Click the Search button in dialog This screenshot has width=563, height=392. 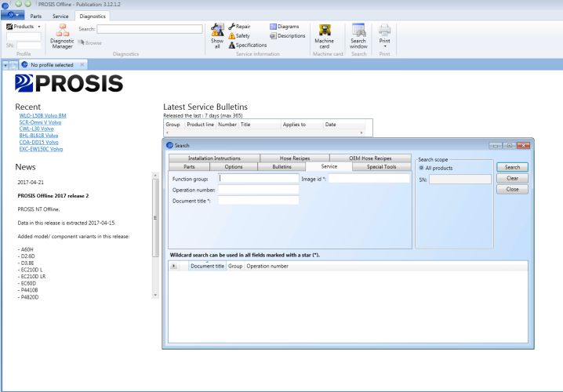(x=512, y=167)
